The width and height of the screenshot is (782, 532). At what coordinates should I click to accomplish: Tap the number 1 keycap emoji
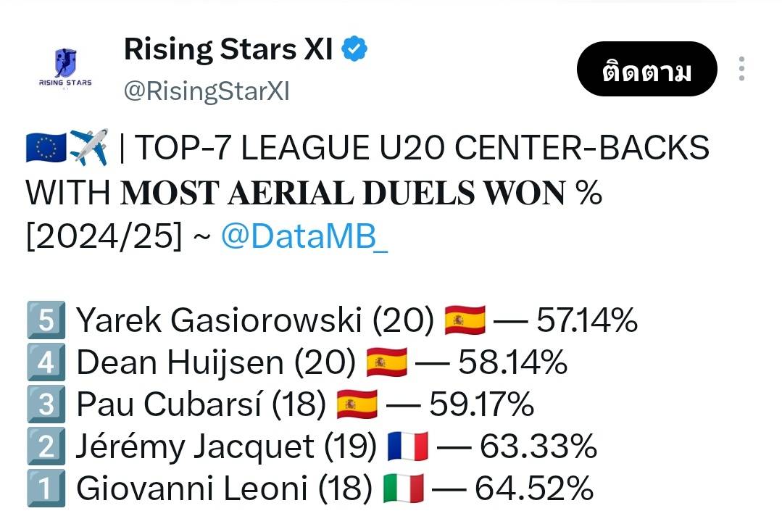pos(46,488)
